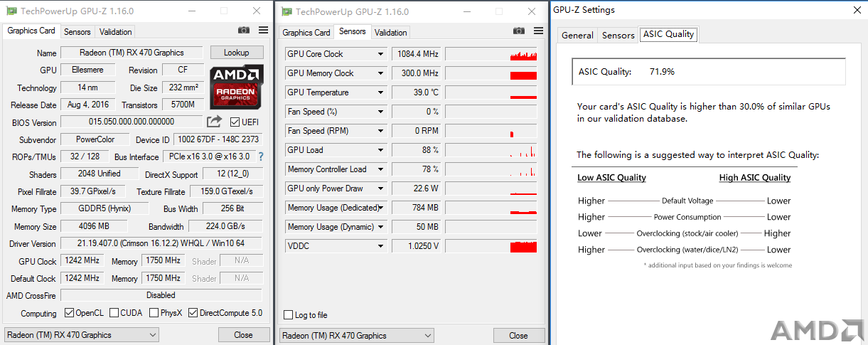Click the Bandwidth 224.0 GB/s field

225,226
